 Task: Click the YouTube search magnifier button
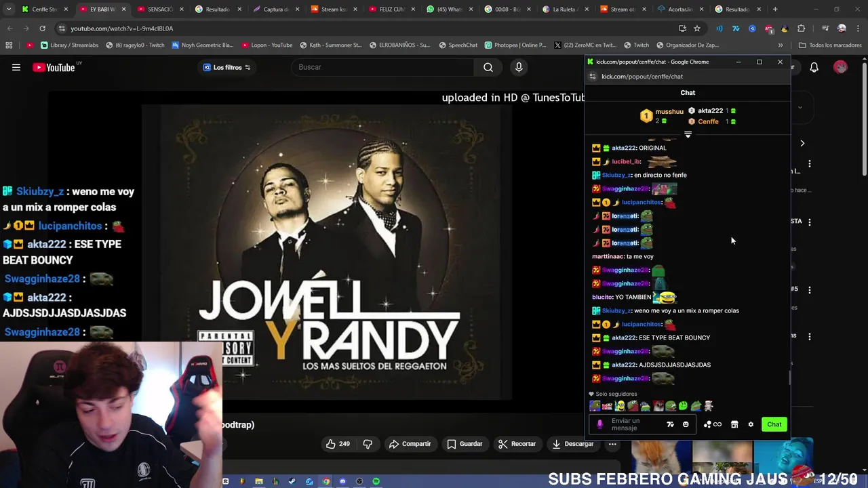tap(488, 67)
